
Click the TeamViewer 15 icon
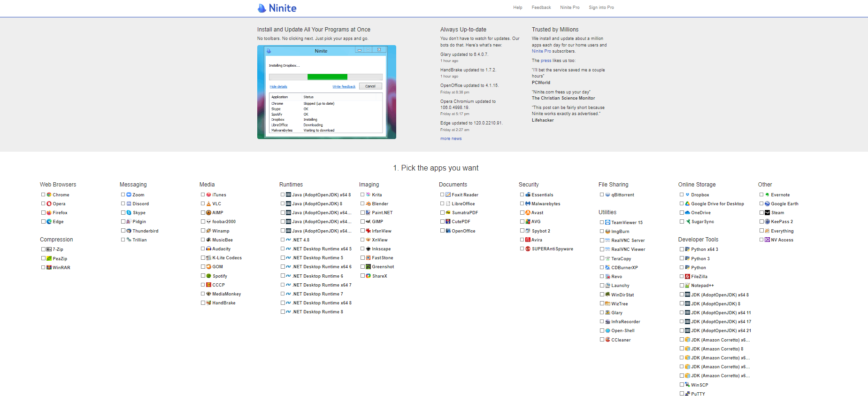point(607,223)
